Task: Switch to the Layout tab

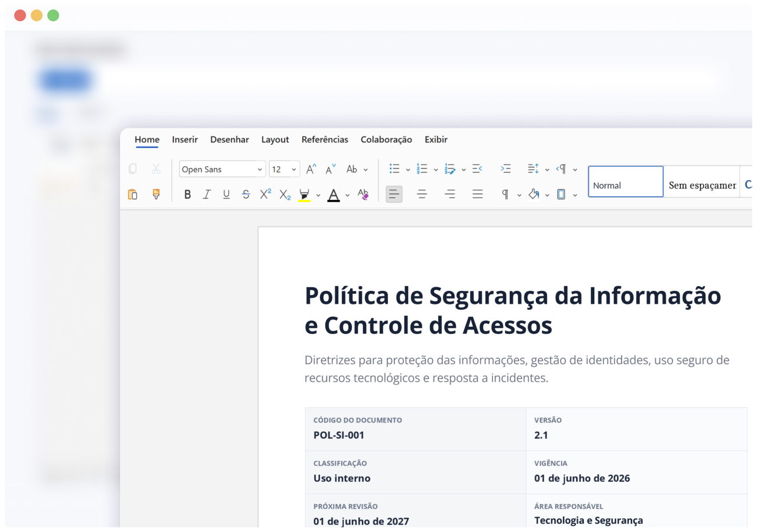Action: (x=275, y=140)
